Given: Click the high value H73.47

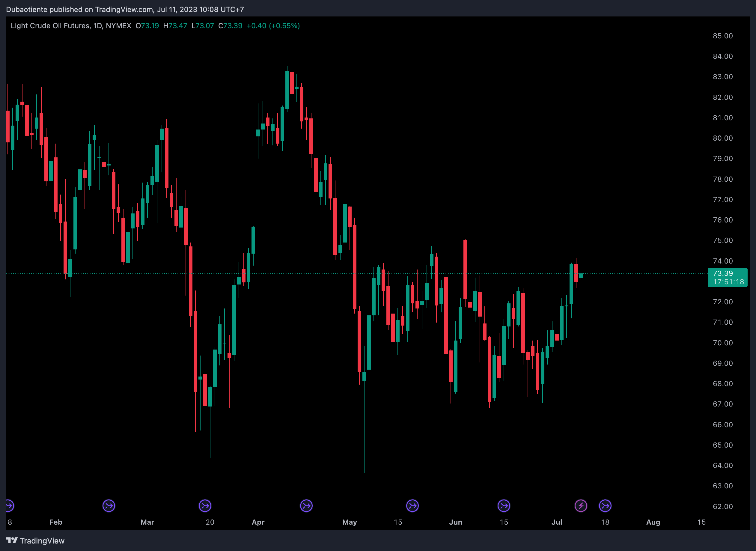Looking at the screenshot, I should 175,26.
